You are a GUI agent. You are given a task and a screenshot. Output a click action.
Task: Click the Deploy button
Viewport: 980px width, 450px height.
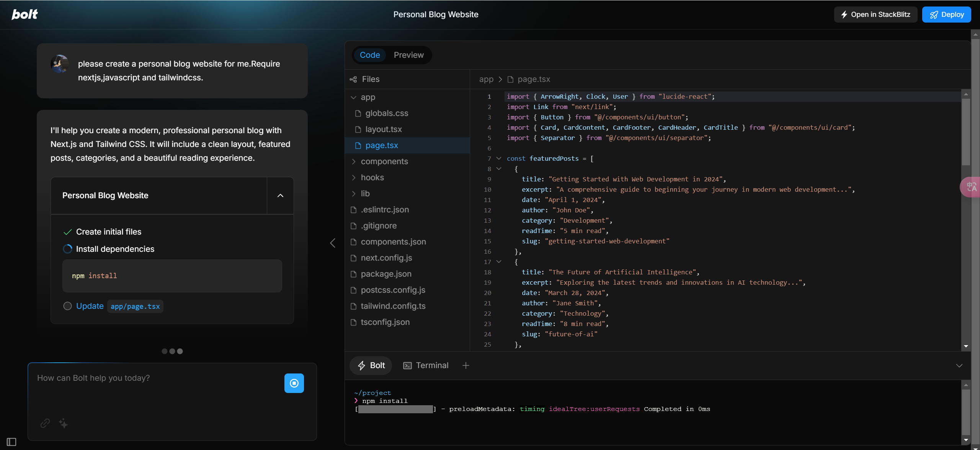946,15
